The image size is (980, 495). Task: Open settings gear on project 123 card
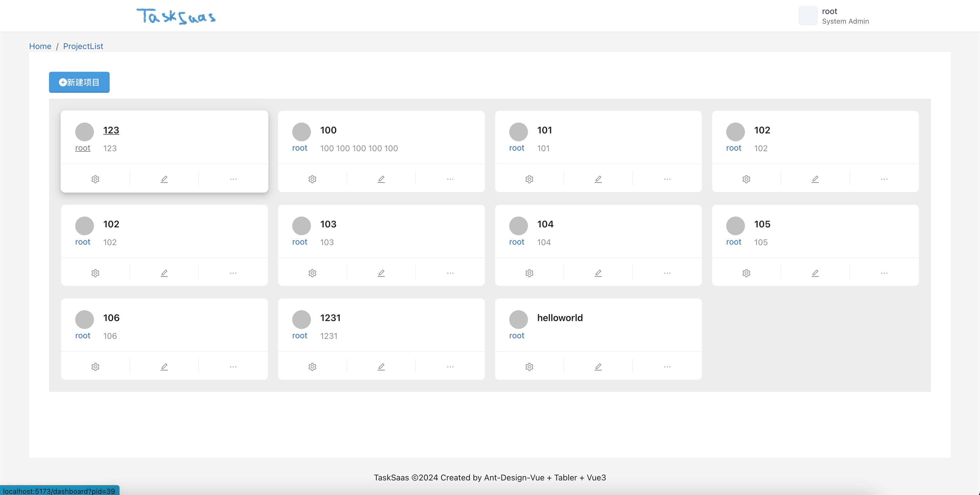click(x=95, y=179)
